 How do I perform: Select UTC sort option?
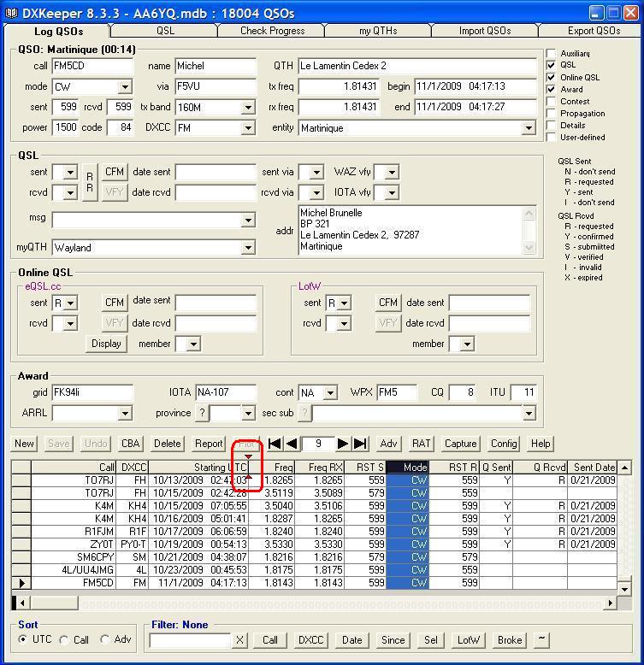(23, 639)
